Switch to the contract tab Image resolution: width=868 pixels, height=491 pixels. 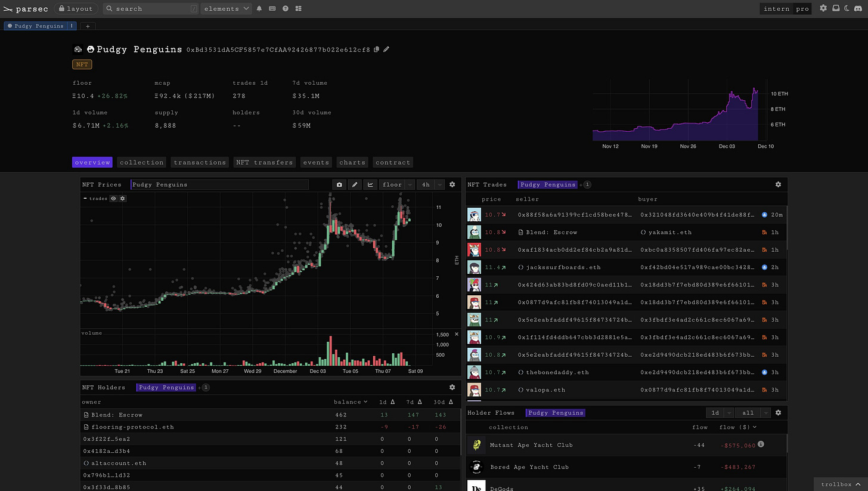point(393,162)
